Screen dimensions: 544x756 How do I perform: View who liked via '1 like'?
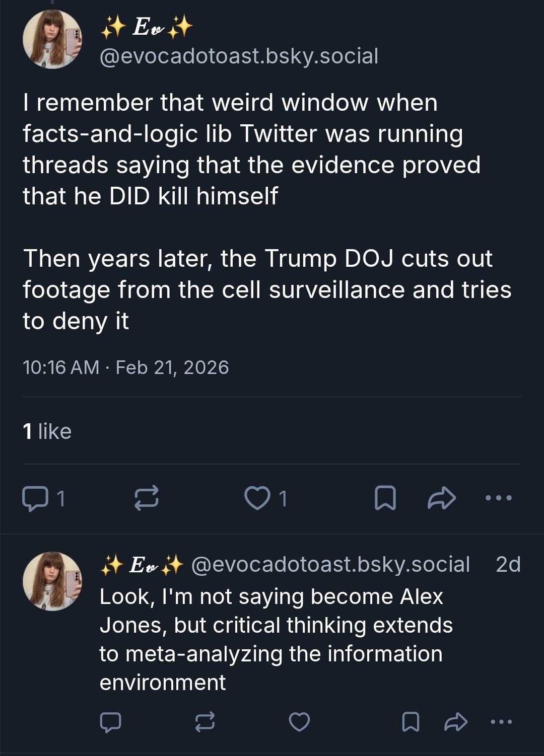[x=47, y=431]
